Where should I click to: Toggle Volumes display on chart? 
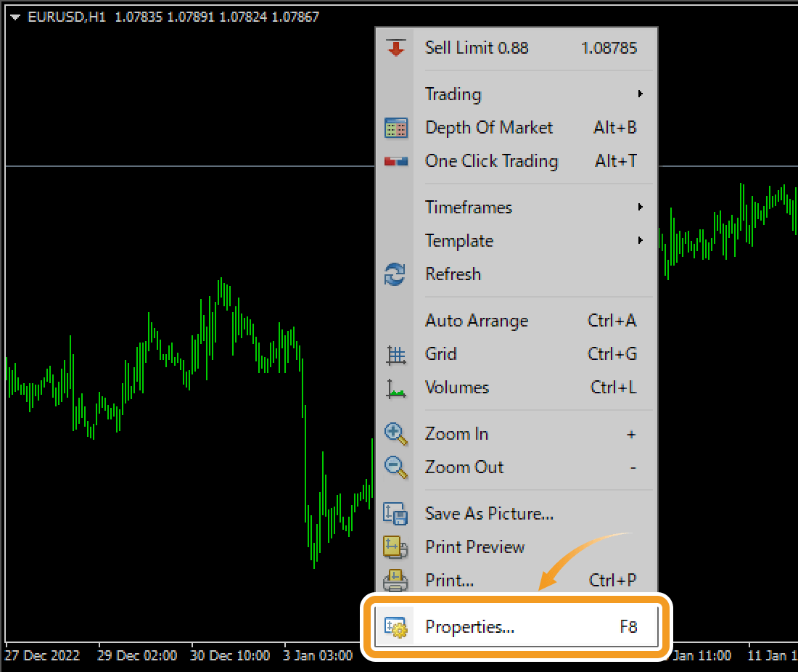(457, 388)
